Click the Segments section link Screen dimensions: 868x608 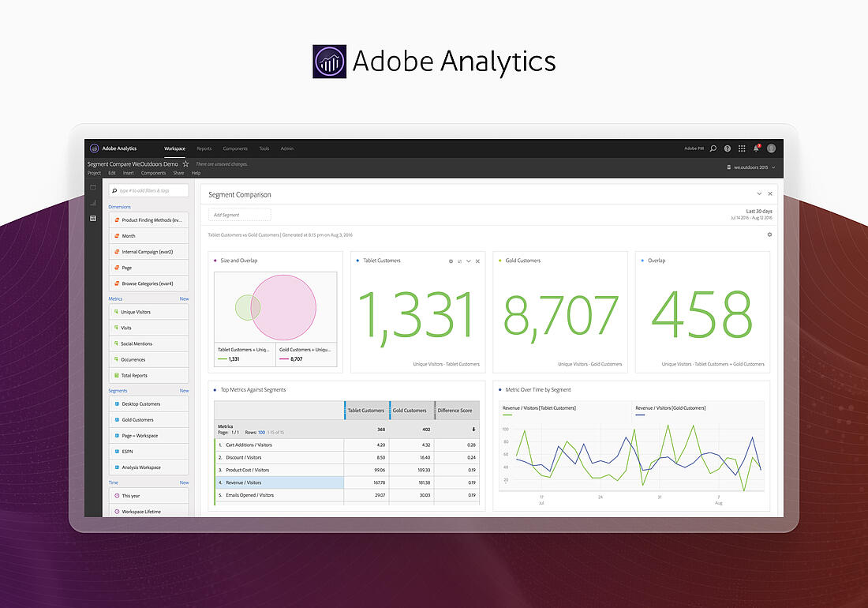[x=118, y=390]
